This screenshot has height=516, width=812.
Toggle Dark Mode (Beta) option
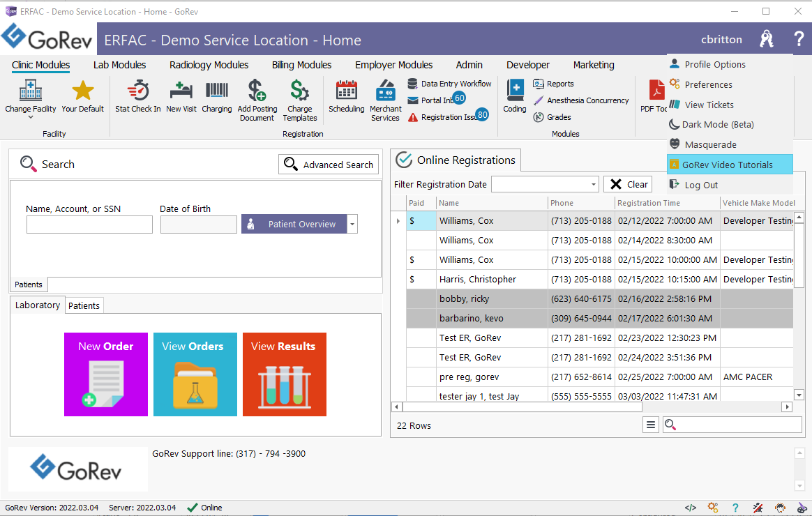click(719, 125)
